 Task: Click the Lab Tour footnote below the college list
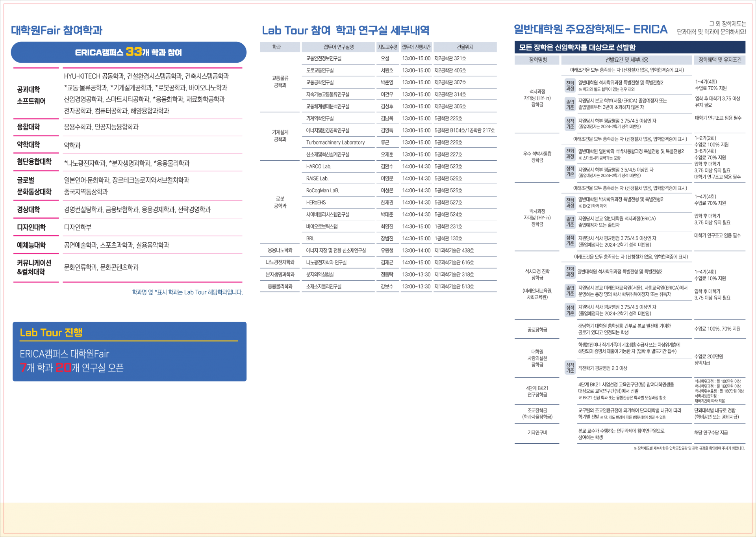pyautogui.click(x=187, y=292)
